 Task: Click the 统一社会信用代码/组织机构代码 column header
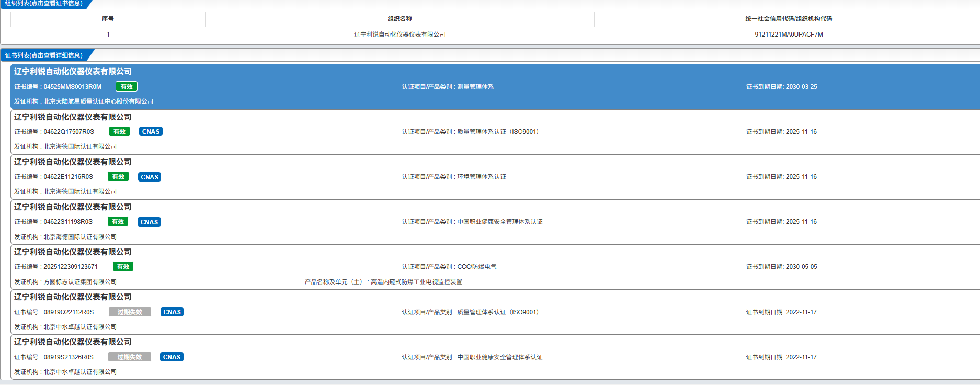coord(789,19)
